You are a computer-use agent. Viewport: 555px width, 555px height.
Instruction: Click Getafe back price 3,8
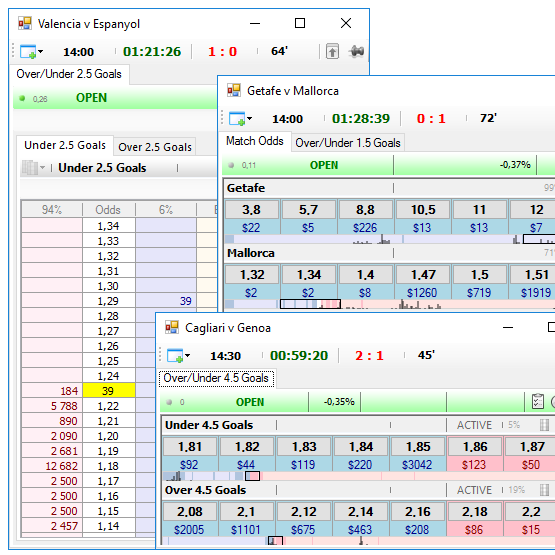(252, 210)
